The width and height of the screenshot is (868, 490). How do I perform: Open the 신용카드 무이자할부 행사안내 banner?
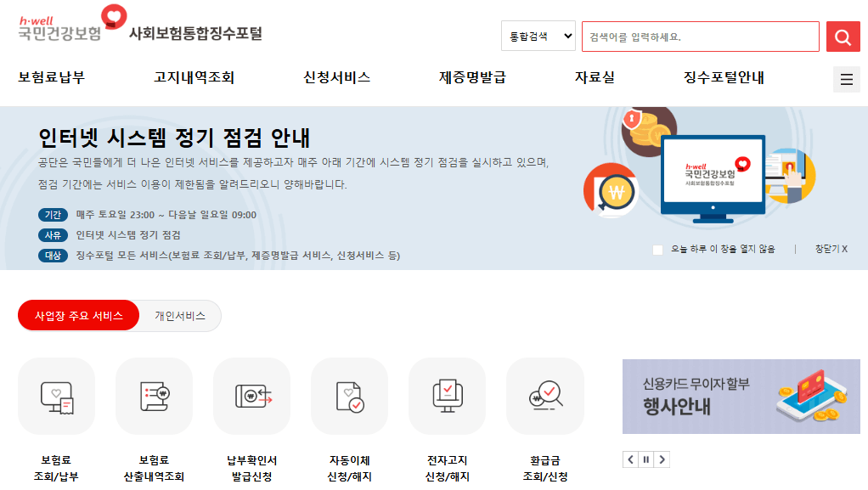click(x=741, y=397)
